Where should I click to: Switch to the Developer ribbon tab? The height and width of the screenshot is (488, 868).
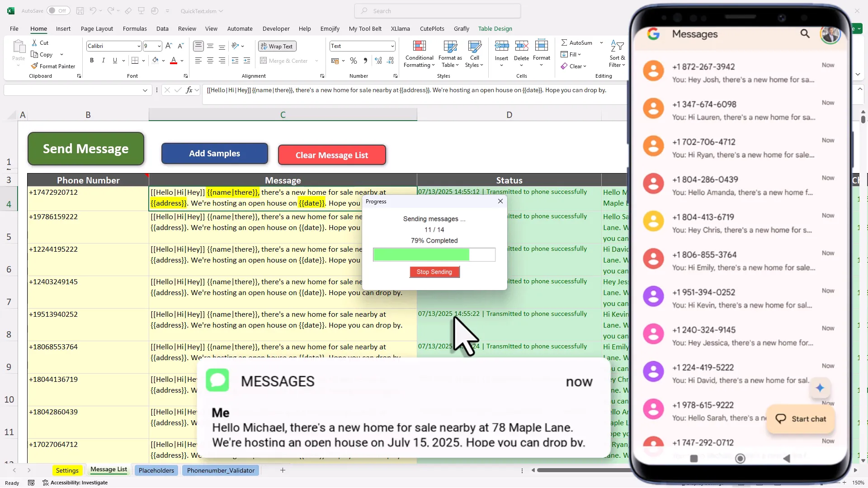276,28
